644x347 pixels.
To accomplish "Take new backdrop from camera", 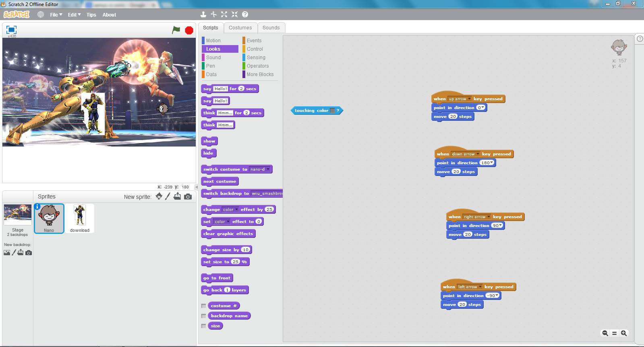I will pos(29,253).
